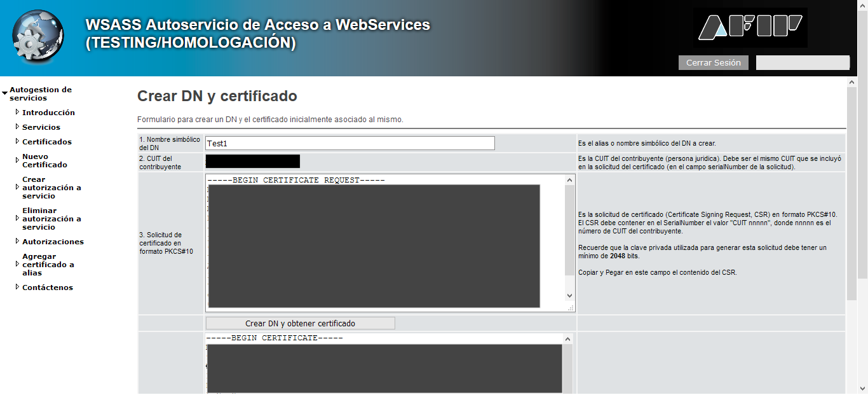Viewport: 868px width, 402px height.
Task: Click the 'Copiar y Pegar en este campo' text
Action: pos(658,272)
